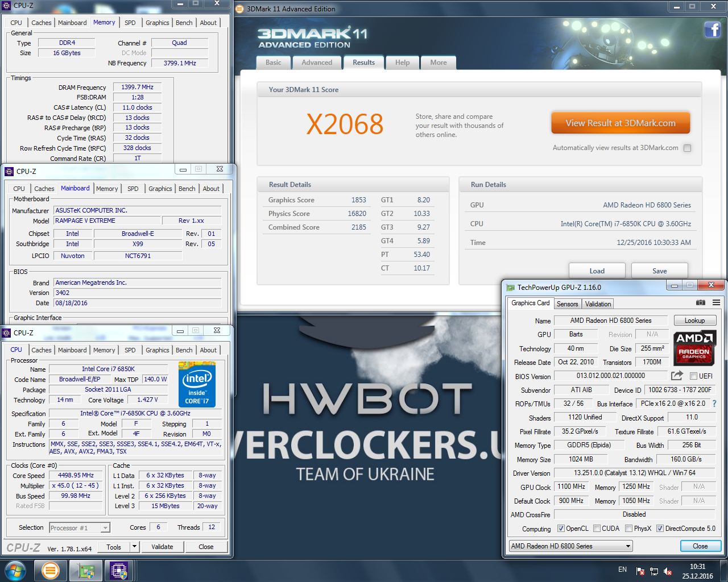Click the Tools button in CPU-Z
This screenshot has width=728, height=582.
coord(114,547)
